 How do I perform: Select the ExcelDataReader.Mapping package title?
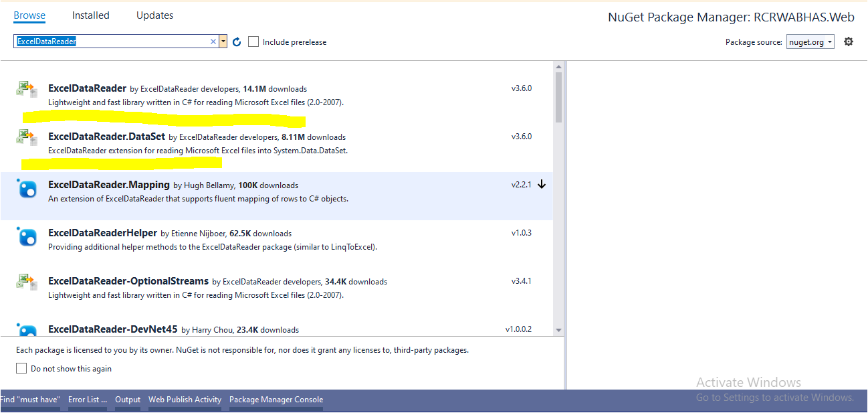[x=109, y=185]
